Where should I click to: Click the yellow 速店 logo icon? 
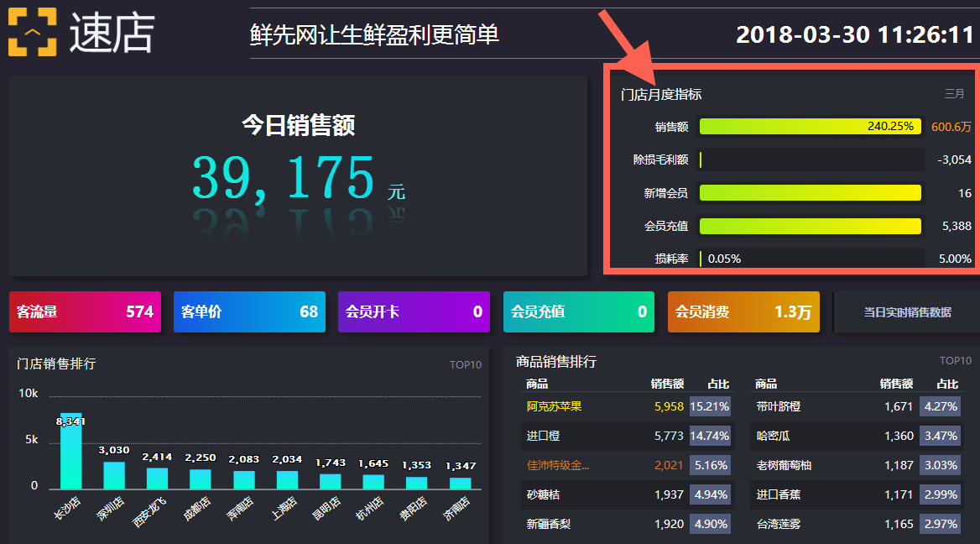[x=32, y=32]
